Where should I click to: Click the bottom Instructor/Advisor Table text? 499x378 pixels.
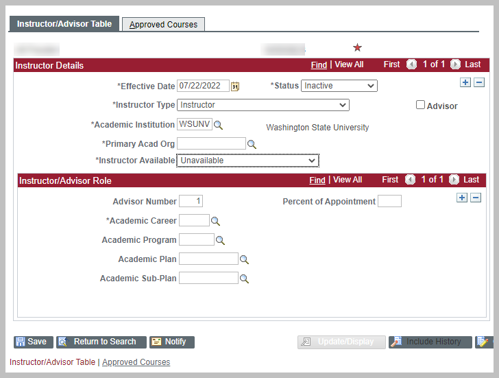click(x=52, y=362)
